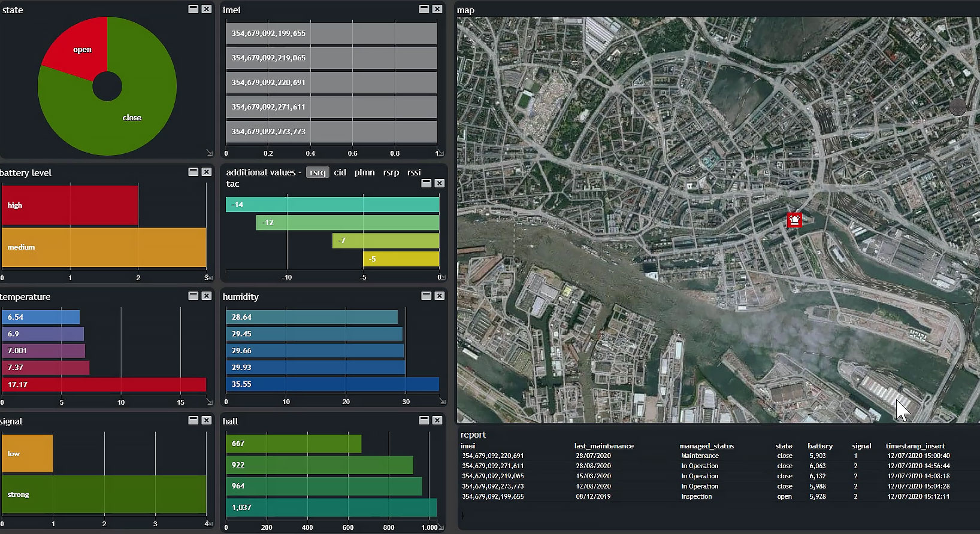The height and width of the screenshot is (534, 980).
Task: Minimize the state panel
Action: coord(193,9)
